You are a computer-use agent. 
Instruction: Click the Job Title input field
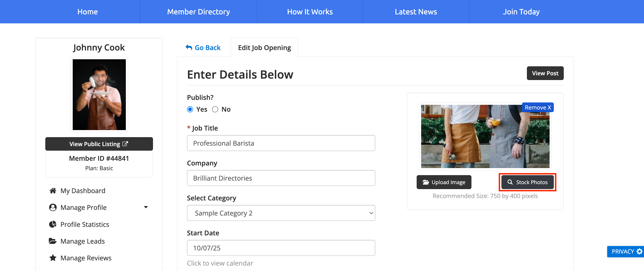281,143
